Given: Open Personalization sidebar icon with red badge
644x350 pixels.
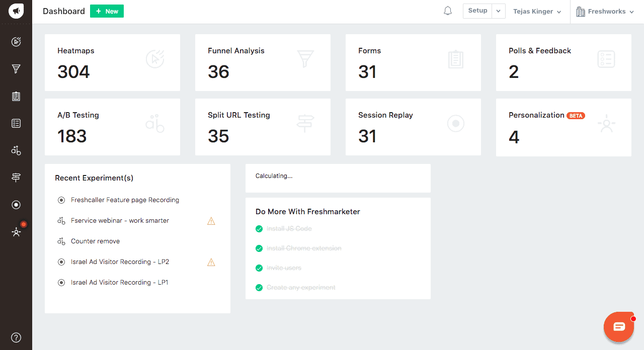Looking at the screenshot, I should 17,232.
